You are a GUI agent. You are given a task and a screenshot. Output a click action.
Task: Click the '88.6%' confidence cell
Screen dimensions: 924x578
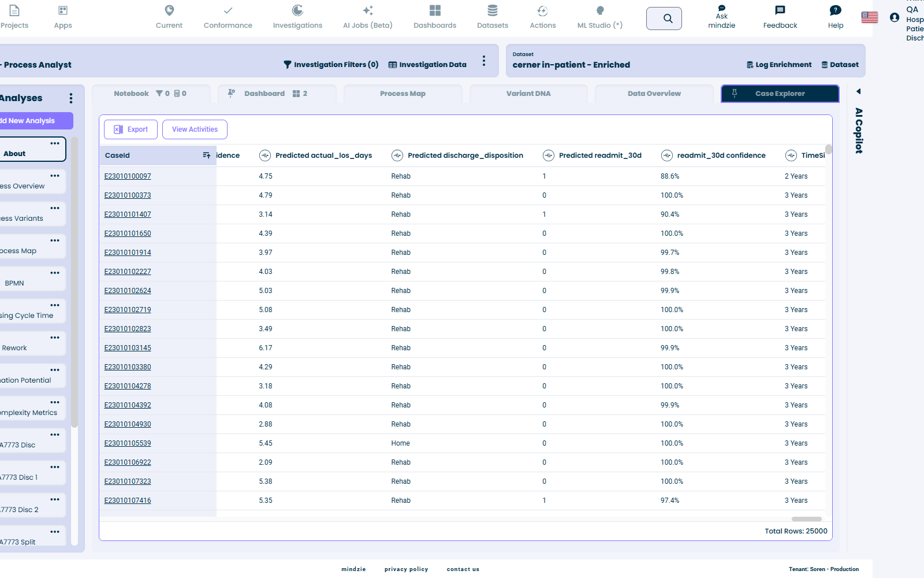tap(670, 176)
